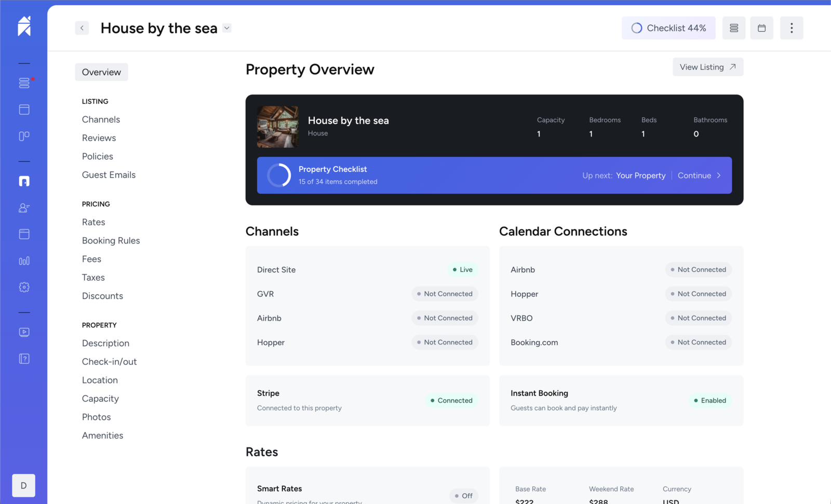Click the Stripe card title

point(268,393)
